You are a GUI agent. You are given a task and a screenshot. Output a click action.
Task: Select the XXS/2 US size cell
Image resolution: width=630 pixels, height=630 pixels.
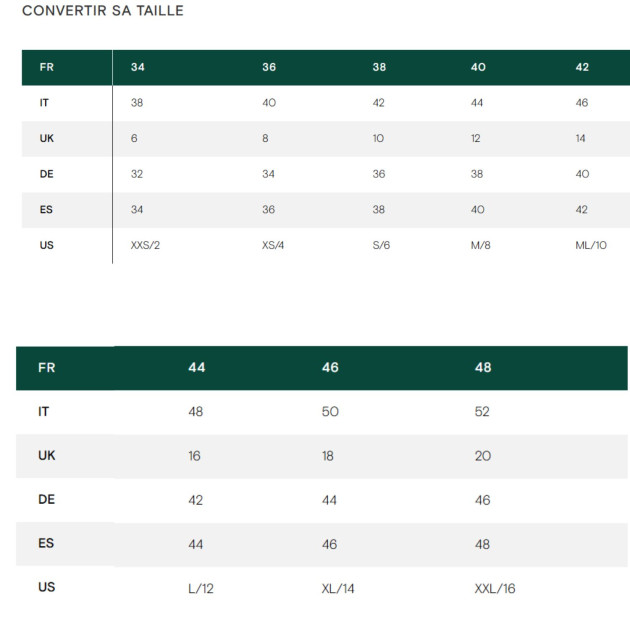145,245
